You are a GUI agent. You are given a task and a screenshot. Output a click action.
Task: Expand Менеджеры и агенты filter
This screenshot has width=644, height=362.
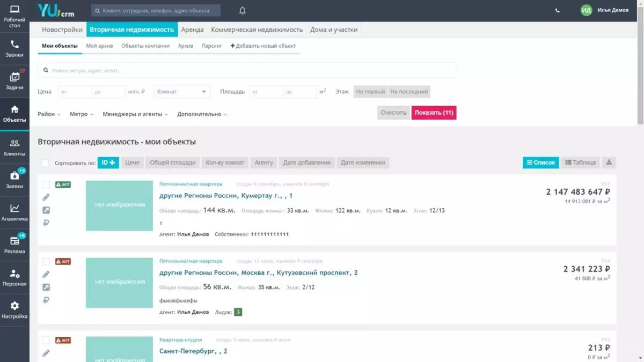click(x=135, y=114)
